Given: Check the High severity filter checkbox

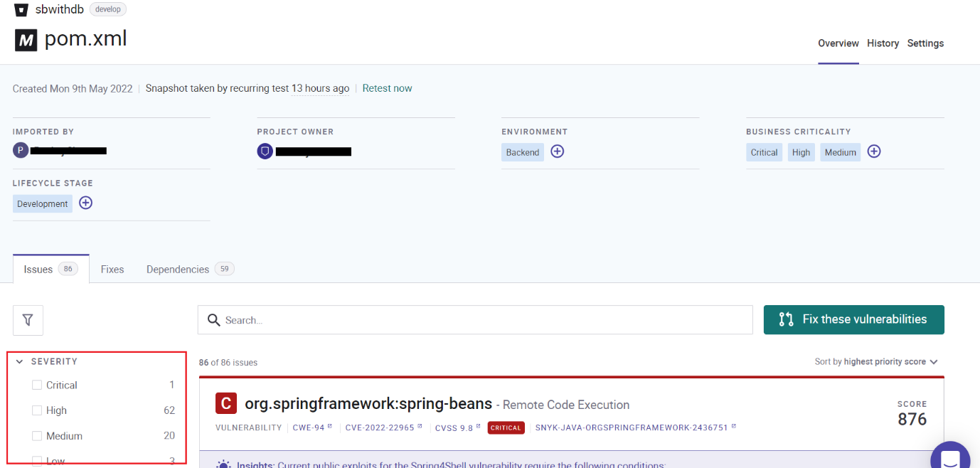Looking at the screenshot, I should pyautogui.click(x=37, y=410).
